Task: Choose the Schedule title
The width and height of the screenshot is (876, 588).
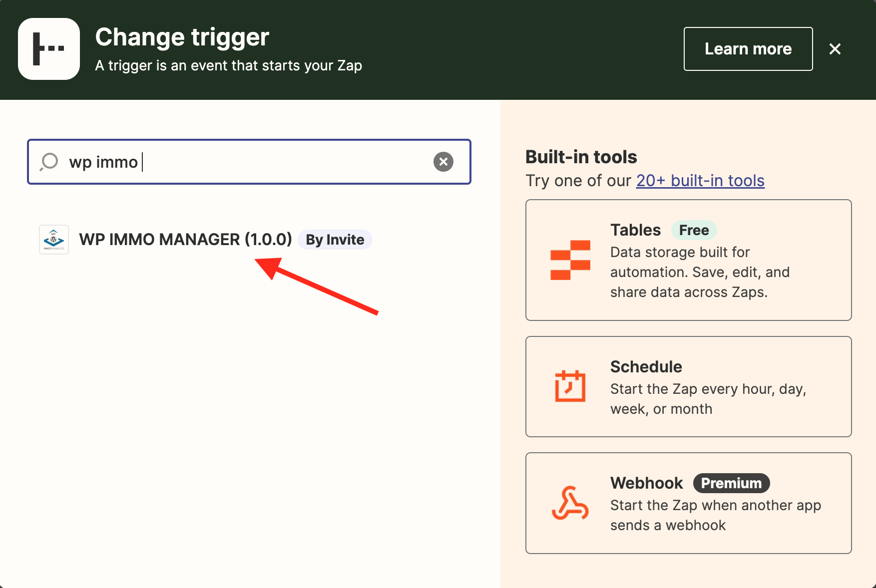Action: tap(646, 367)
